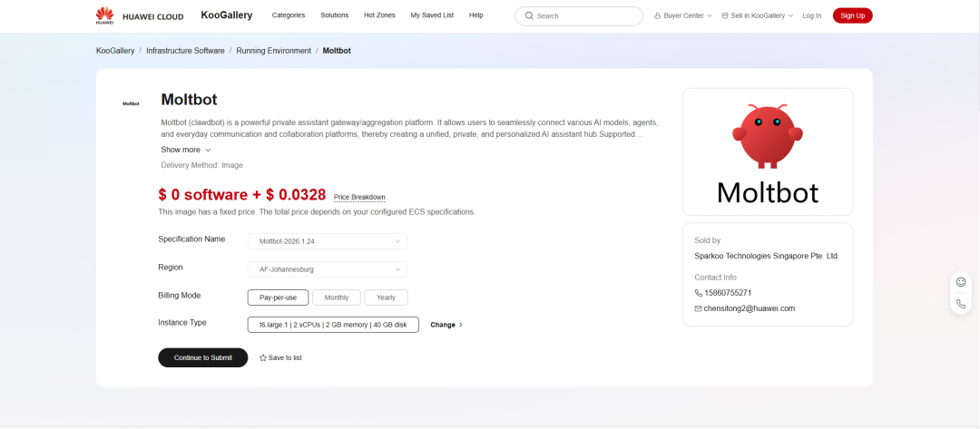Click the Log In link
This screenshot has height=429, width=980.
click(812, 15)
